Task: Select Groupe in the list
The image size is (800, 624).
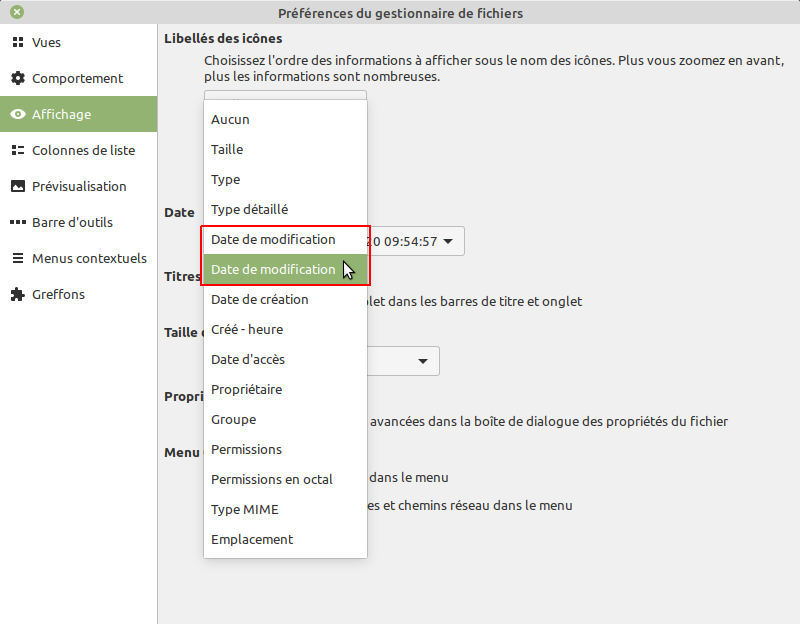Action: pos(285,419)
